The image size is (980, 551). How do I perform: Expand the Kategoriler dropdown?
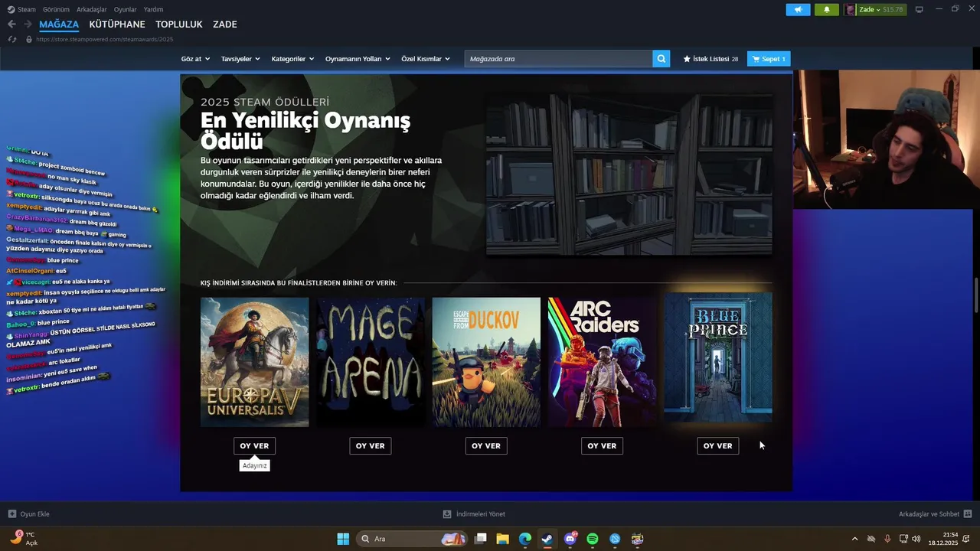tap(292, 59)
